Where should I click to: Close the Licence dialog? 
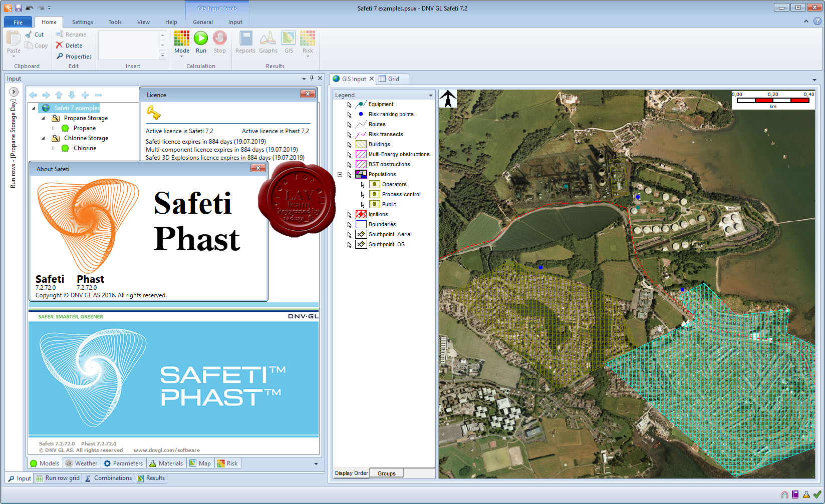308,94
